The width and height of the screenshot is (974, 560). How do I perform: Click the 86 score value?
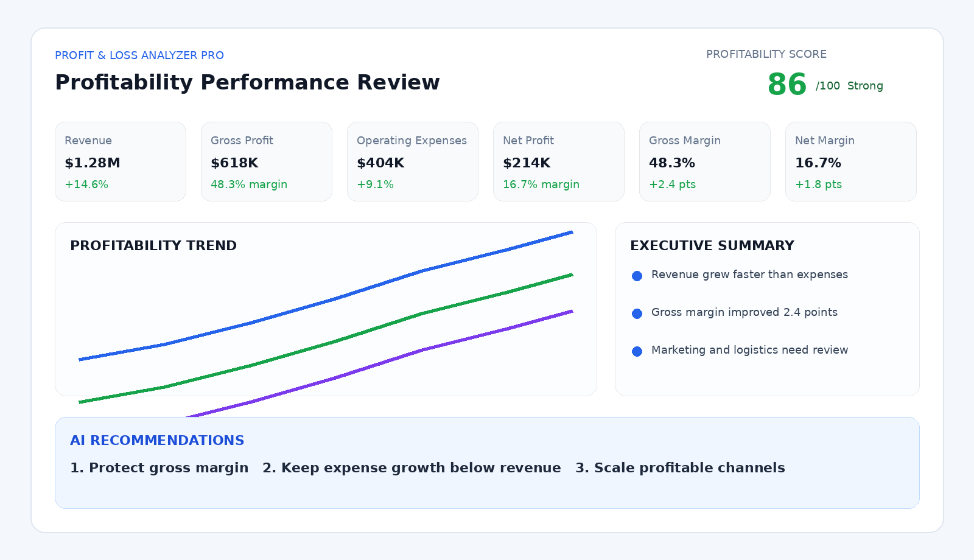tap(787, 85)
